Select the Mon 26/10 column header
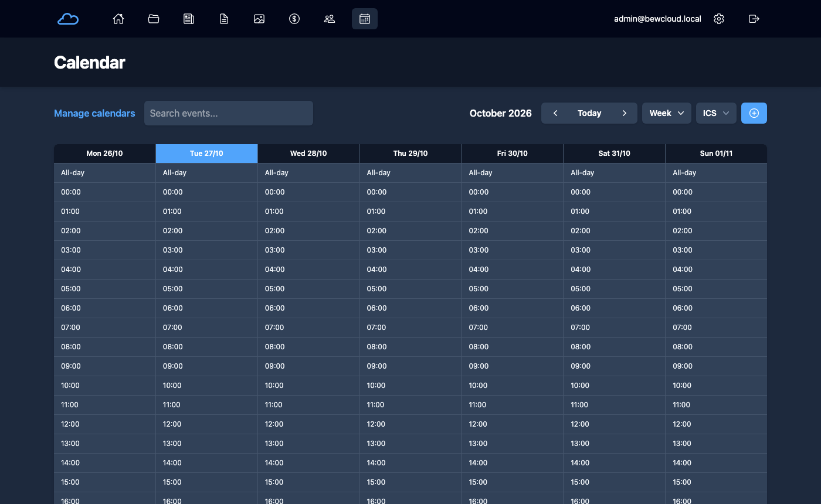 (x=104, y=154)
